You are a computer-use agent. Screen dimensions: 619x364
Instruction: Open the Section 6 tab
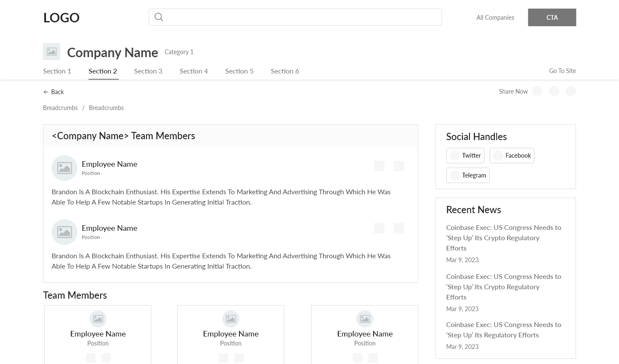coord(285,71)
